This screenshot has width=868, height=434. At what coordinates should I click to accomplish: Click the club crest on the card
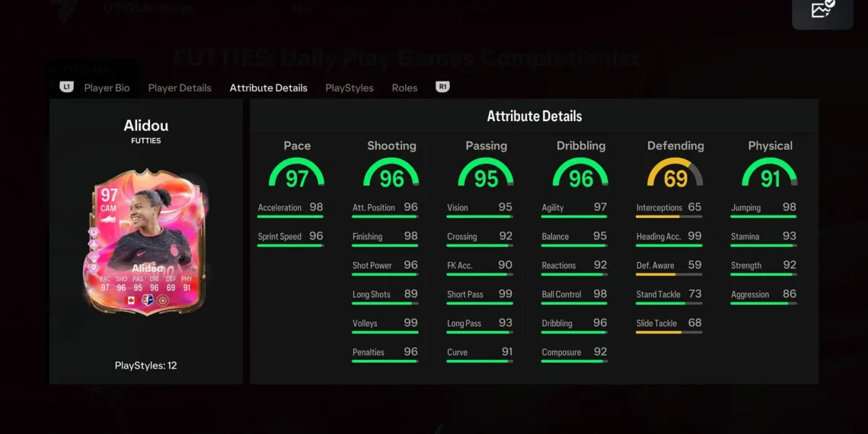(162, 300)
